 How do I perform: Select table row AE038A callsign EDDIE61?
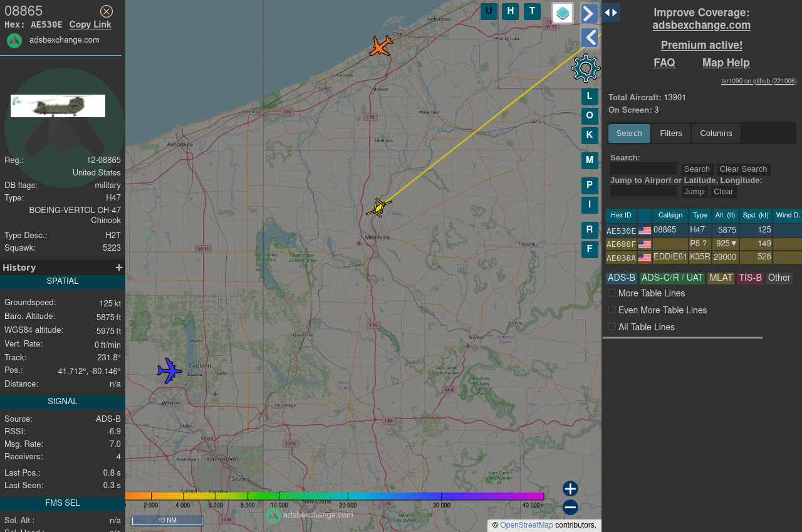[x=704, y=258]
